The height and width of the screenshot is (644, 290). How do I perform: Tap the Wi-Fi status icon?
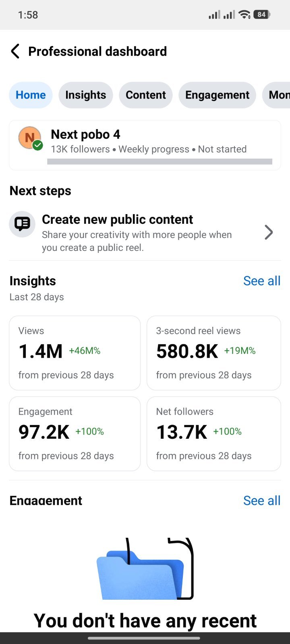244,15
